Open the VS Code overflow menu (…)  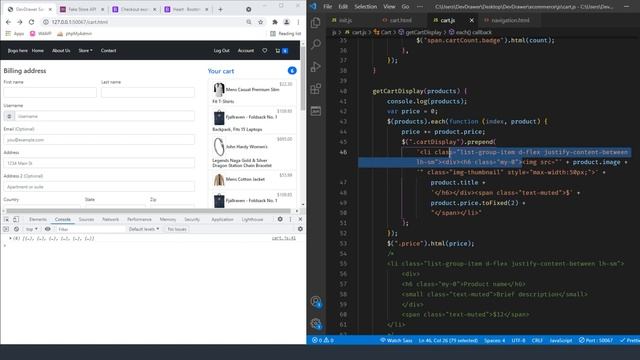pyautogui.click(x=420, y=7)
